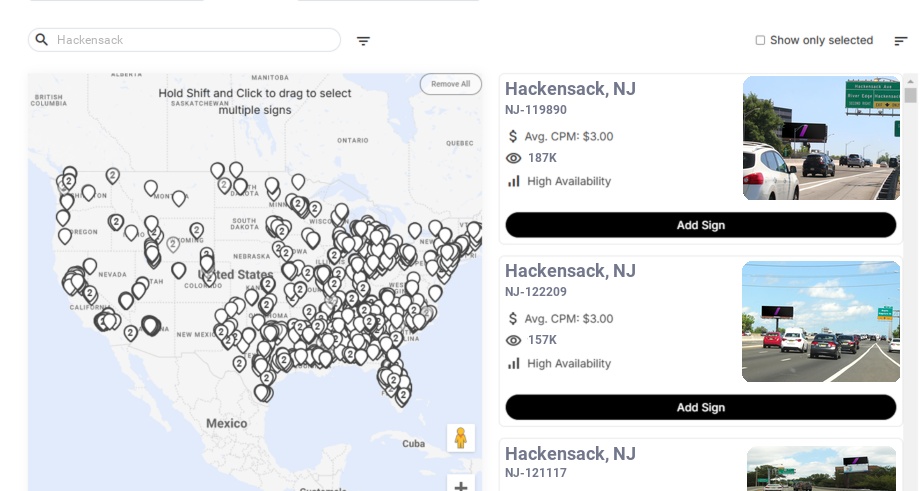The height and width of the screenshot is (491, 920).
Task: Click the search magnifier icon
Action: (42, 40)
